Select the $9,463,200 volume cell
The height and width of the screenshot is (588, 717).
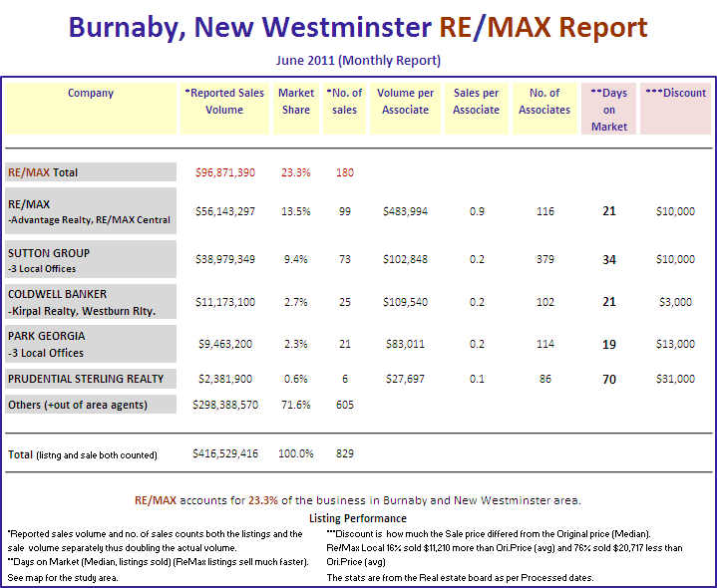[225, 344]
